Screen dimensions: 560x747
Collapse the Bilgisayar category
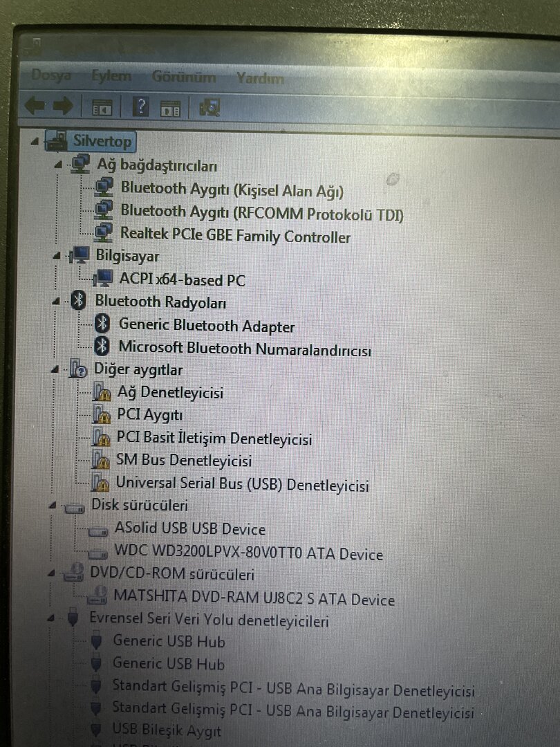(57, 256)
